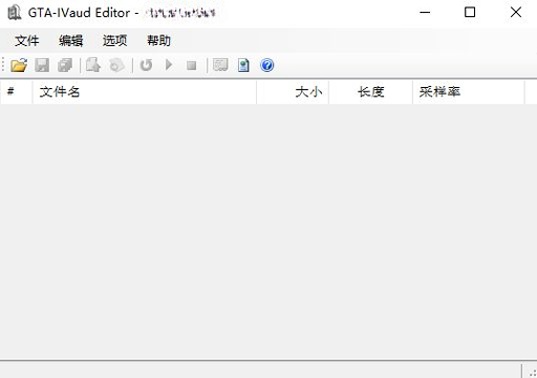Image resolution: width=537 pixels, height=378 pixels.
Task: Maximize the GTA-IVaud Editor window
Action: pos(470,12)
